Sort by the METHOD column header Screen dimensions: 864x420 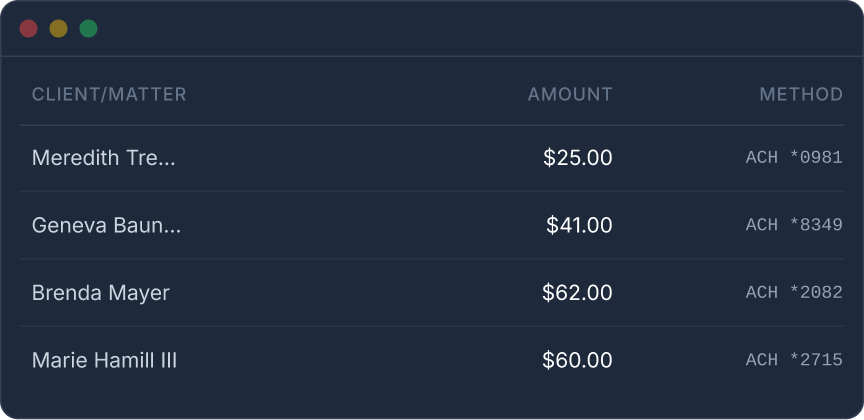click(x=801, y=95)
